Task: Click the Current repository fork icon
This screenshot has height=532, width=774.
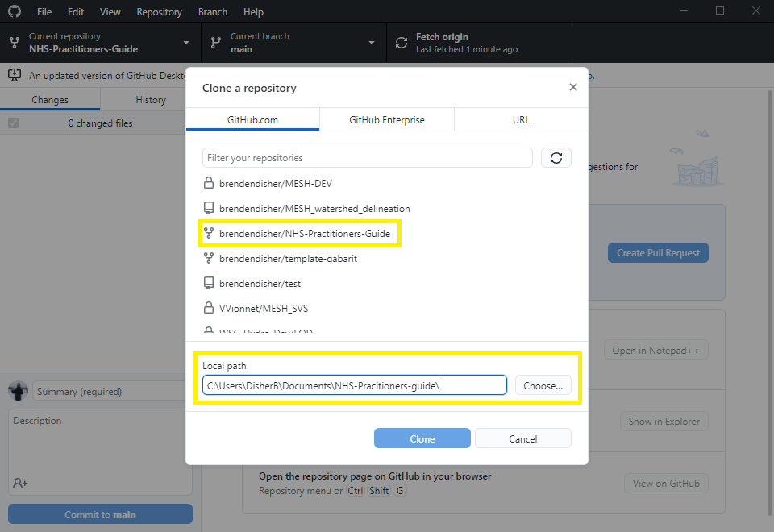Action: pos(15,43)
